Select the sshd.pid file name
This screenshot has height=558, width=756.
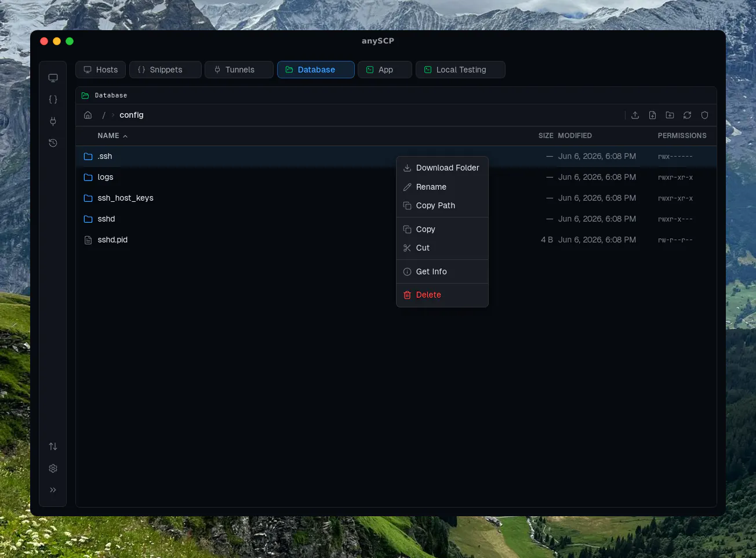(x=112, y=240)
